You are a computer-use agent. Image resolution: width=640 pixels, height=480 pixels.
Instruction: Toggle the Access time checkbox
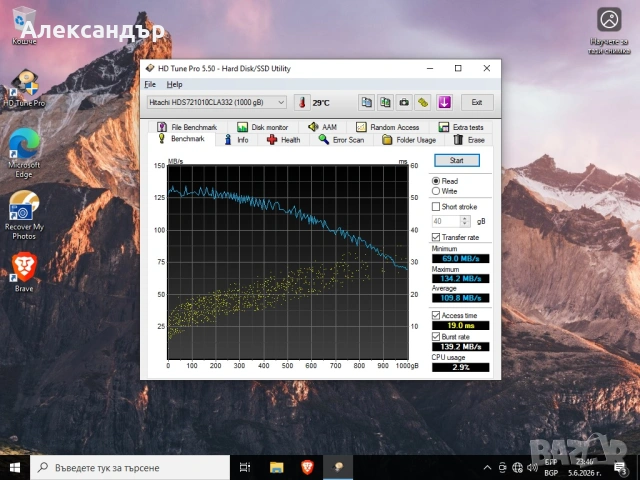[436, 315]
